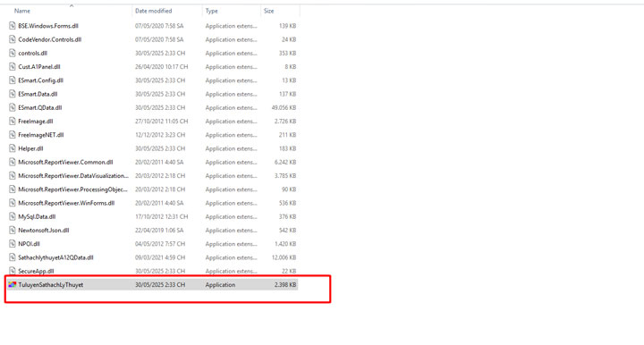Screen dimensions: 644x345
Task: Click the MySql.Data.dll file icon
Action: [x=13, y=216]
